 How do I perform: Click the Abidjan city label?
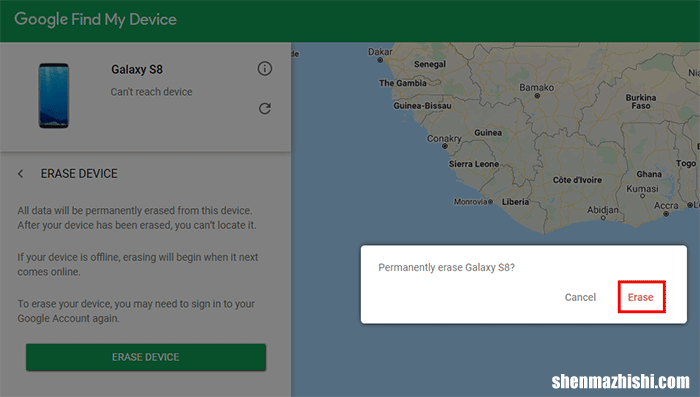tap(603, 210)
